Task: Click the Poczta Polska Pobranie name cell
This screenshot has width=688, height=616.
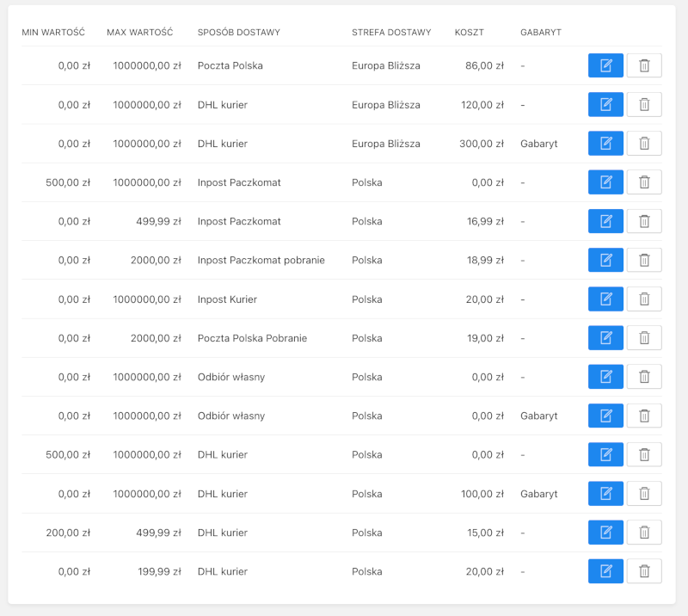Action: (x=252, y=338)
